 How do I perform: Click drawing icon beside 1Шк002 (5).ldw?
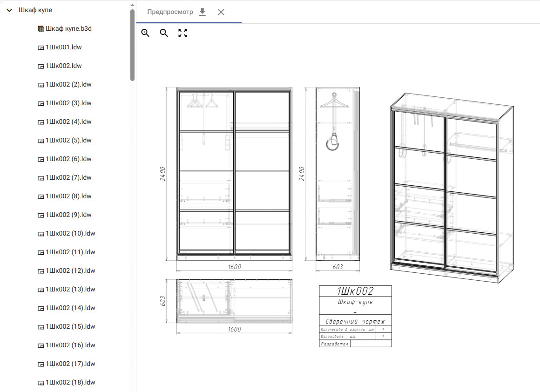coord(40,141)
